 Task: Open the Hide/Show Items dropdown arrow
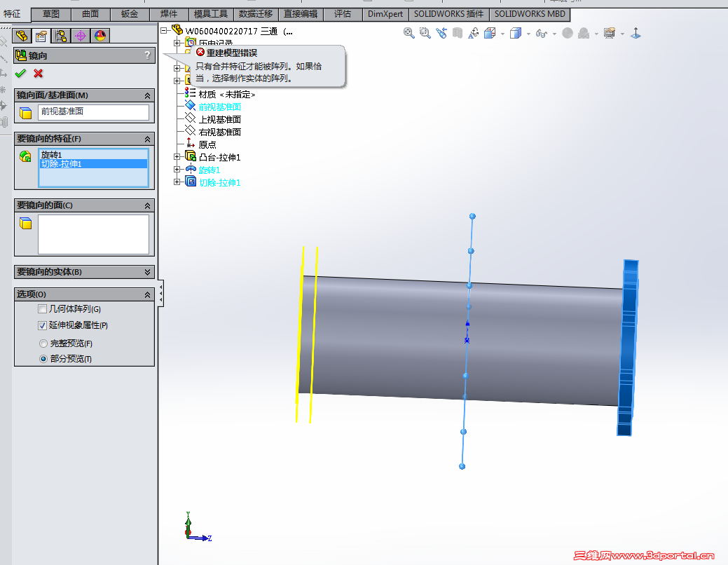[x=554, y=34]
